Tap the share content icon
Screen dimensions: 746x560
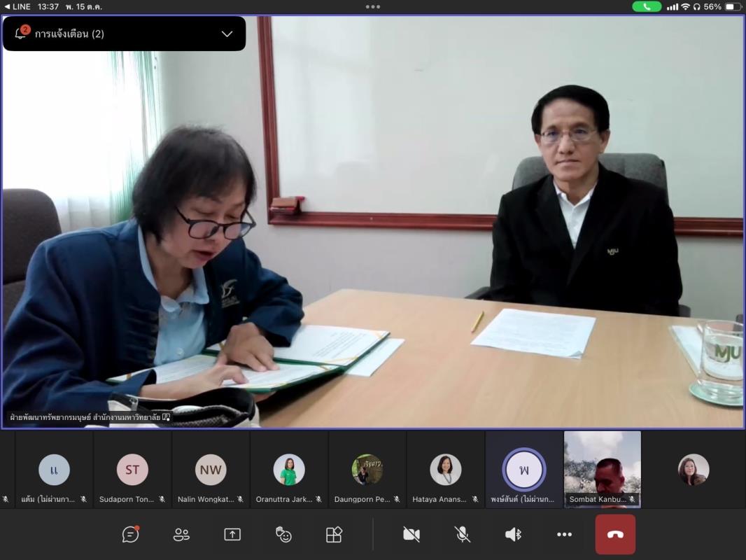tap(232, 534)
